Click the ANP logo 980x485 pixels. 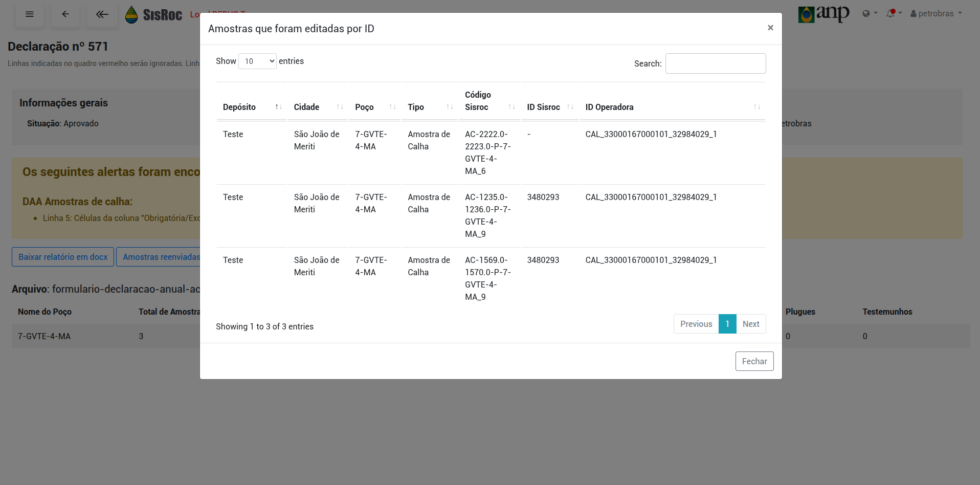823,14
